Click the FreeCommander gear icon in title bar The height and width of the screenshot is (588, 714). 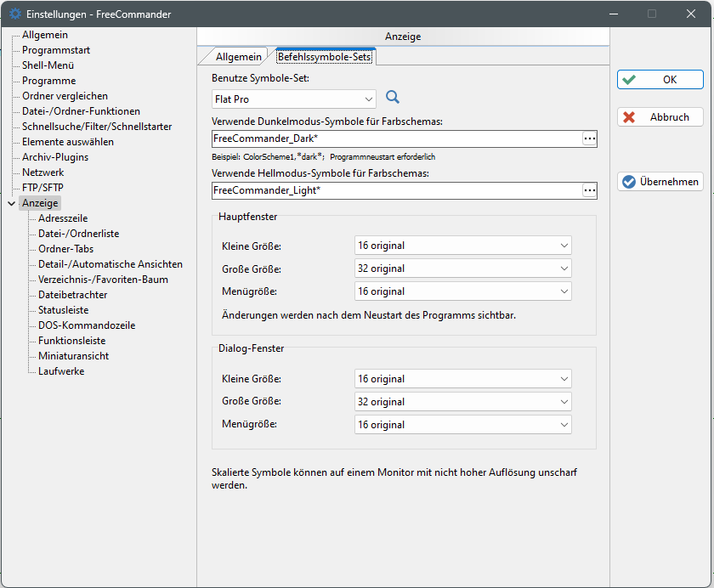point(15,14)
